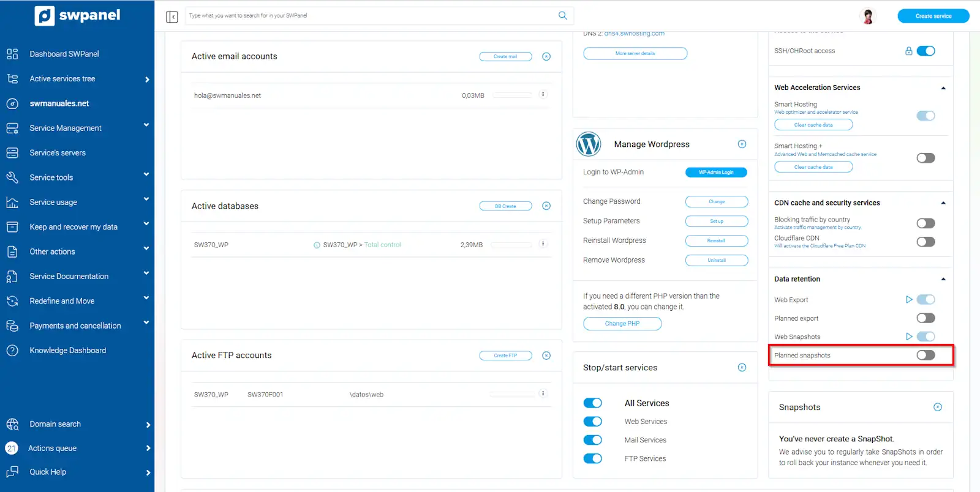This screenshot has width=980, height=492.
Task: Turn on Cloudflare CDN toggle
Action: coord(925,242)
